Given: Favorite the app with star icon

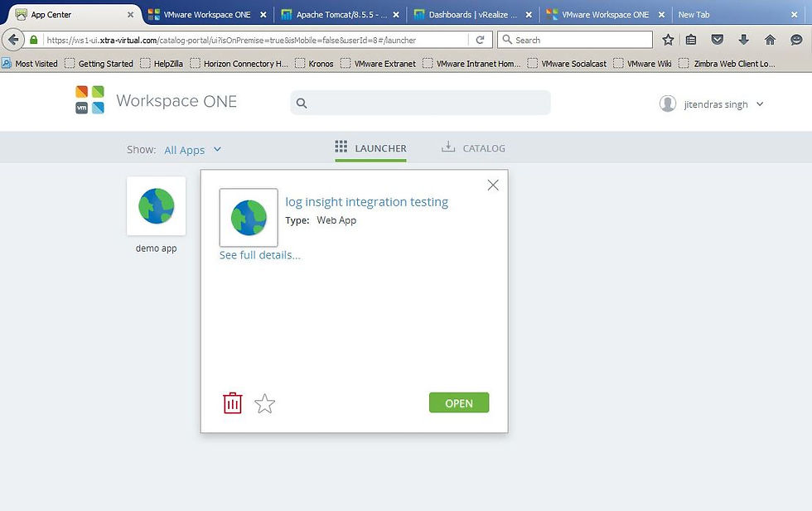Looking at the screenshot, I should (264, 403).
